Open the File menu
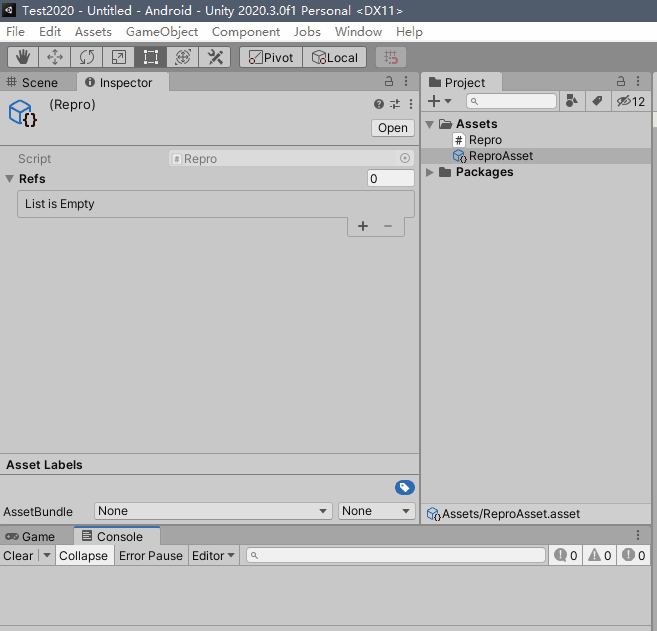 15,32
